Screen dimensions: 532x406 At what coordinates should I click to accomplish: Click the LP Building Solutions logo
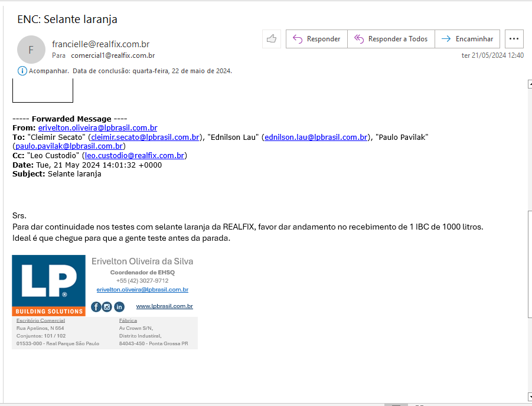48,285
